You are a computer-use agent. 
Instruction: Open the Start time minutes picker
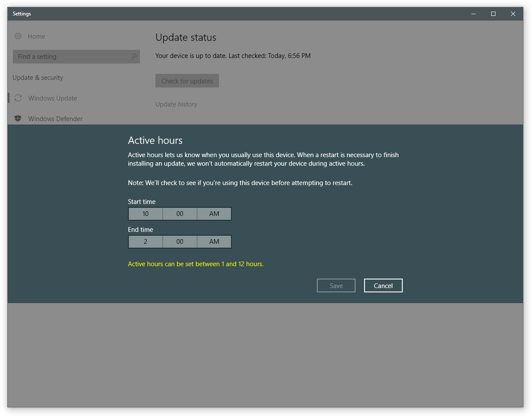[180, 214]
